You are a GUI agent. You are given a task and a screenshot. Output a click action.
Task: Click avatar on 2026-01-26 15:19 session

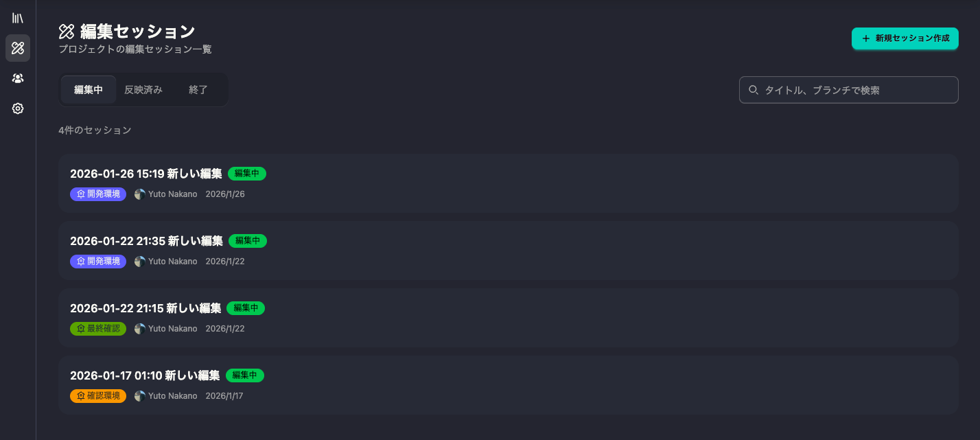pos(140,194)
